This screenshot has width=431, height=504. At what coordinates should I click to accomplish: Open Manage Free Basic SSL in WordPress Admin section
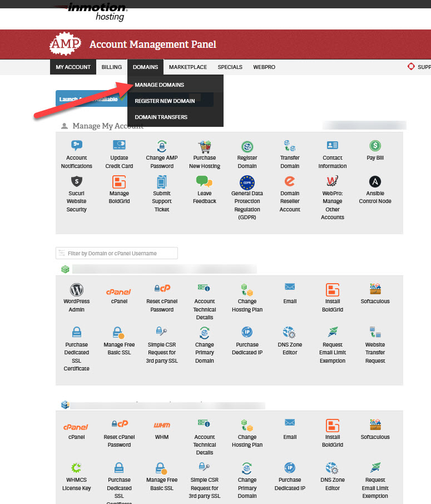118,333
